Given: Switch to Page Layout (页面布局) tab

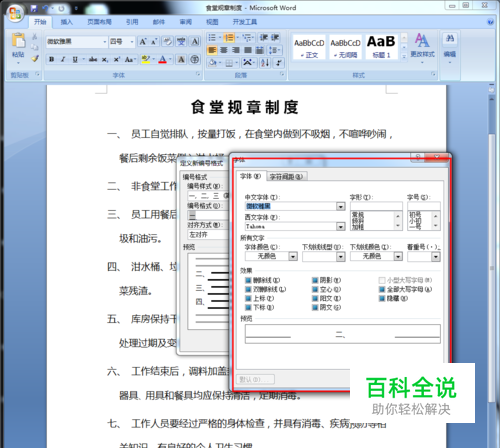Looking at the screenshot, I should 99,22.
